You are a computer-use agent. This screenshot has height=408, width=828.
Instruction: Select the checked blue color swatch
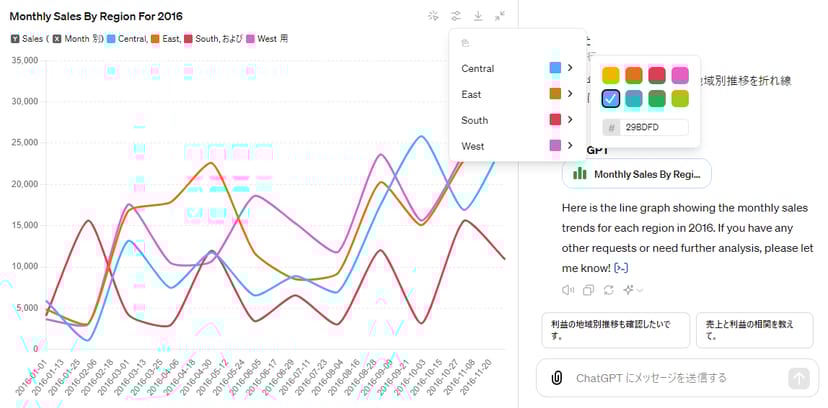(612, 99)
